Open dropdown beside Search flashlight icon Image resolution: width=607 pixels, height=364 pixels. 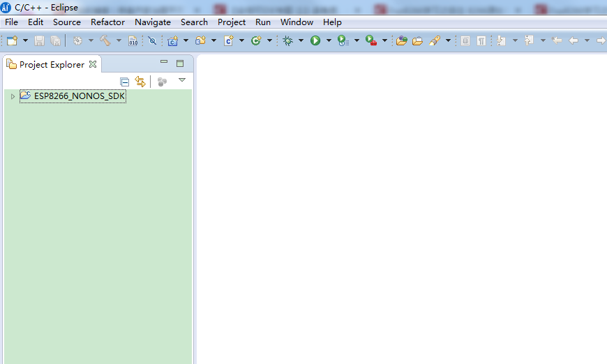[x=448, y=40]
